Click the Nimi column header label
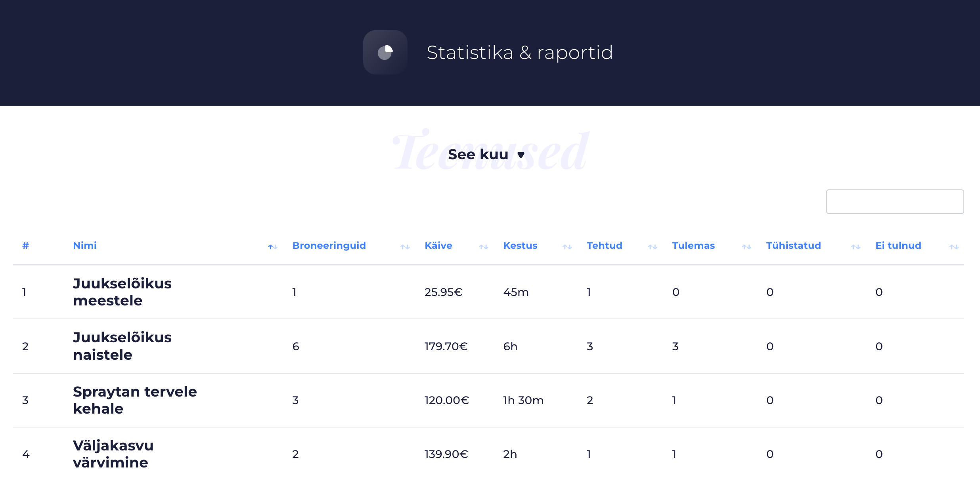Image resolution: width=980 pixels, height=496 pixels. pyautogui.click(x=85, y=246)
